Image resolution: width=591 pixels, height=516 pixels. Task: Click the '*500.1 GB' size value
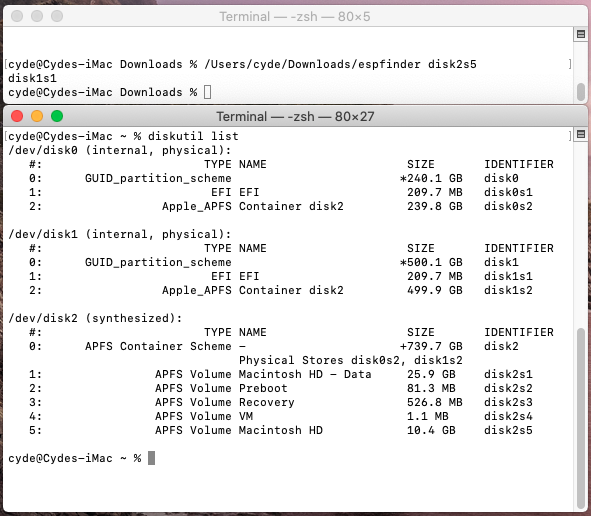tap(431, 262)
